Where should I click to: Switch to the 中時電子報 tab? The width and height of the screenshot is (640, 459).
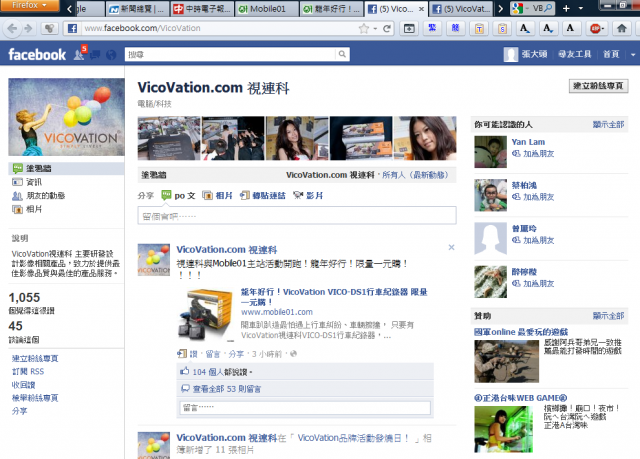202,9
